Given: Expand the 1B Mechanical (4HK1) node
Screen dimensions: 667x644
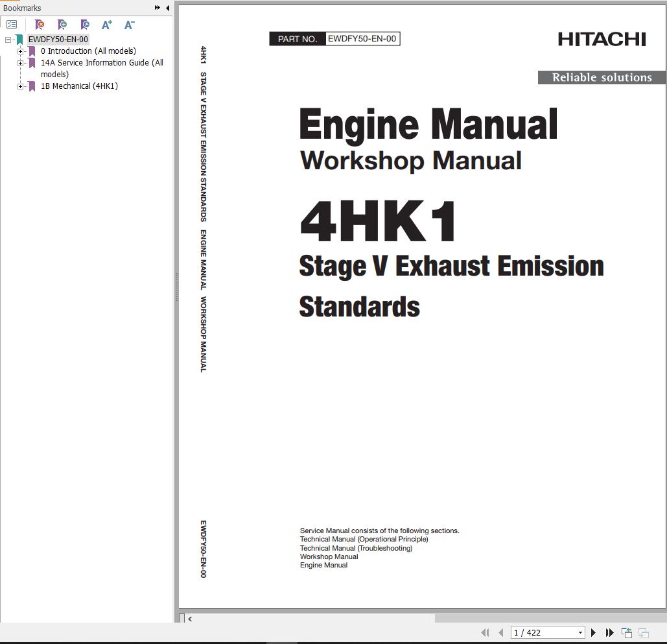Looking at the screenshot, I should 20,86.
